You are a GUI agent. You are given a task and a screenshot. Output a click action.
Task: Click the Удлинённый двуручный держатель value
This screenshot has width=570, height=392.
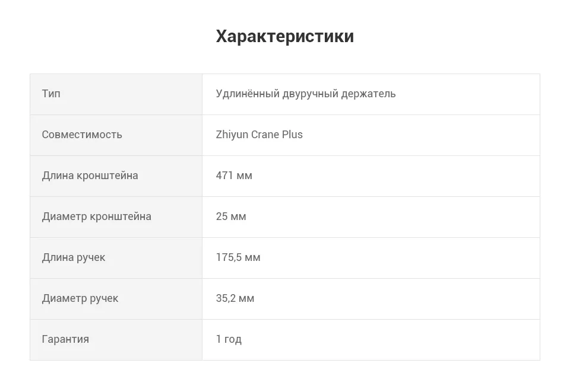(306, 94)
